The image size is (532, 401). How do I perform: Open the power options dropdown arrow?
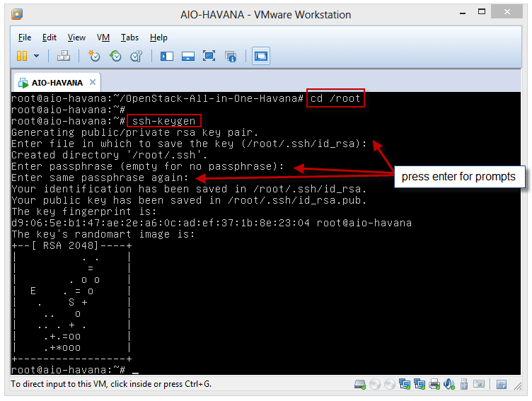pos(36,56)
